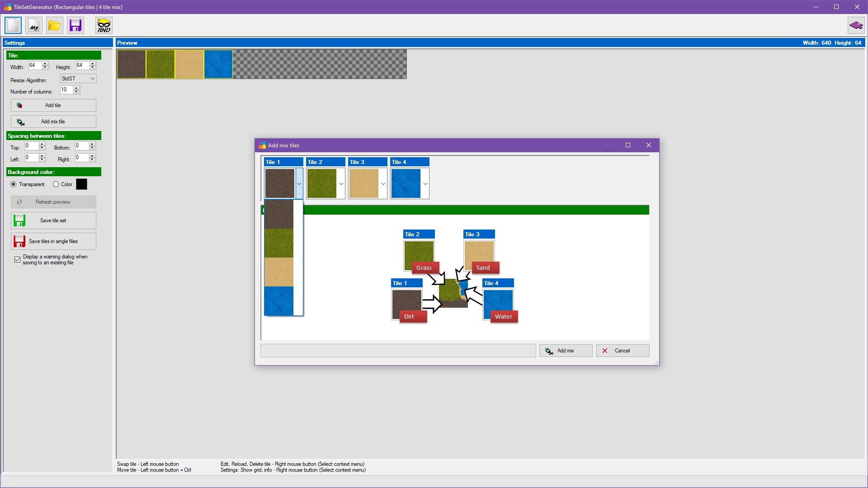Screen dimensions: 868x488
Task: Open an existing tileset via the folder icon
Action: click(x=54, y=25)
